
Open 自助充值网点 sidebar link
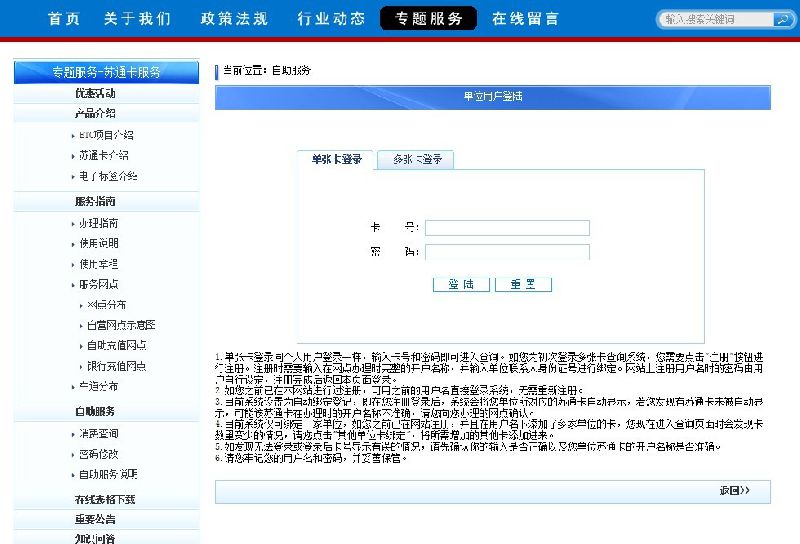[x=116, y=345]
